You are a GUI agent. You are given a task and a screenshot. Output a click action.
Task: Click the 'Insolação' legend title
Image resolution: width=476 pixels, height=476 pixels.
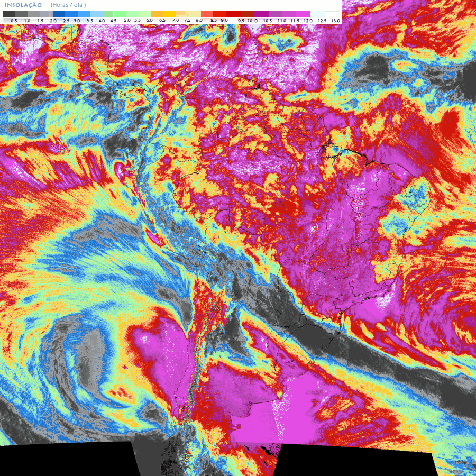[x=23, y=5]
